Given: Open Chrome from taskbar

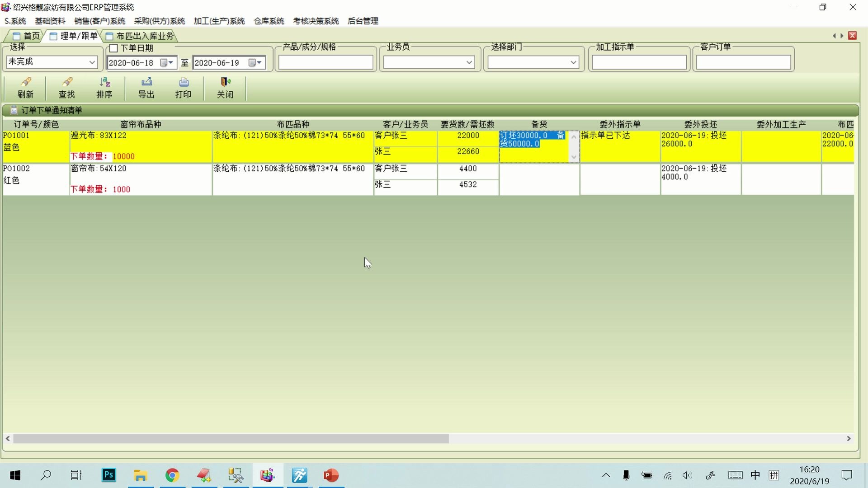Looking at the screenshot, I should (172, 475).
